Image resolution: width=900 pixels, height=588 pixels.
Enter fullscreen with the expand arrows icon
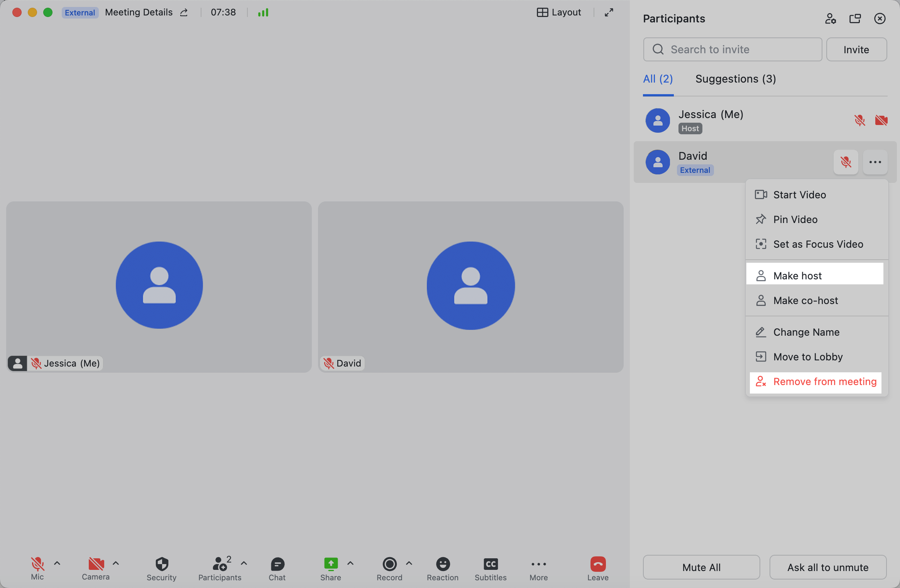pos(609,13)
